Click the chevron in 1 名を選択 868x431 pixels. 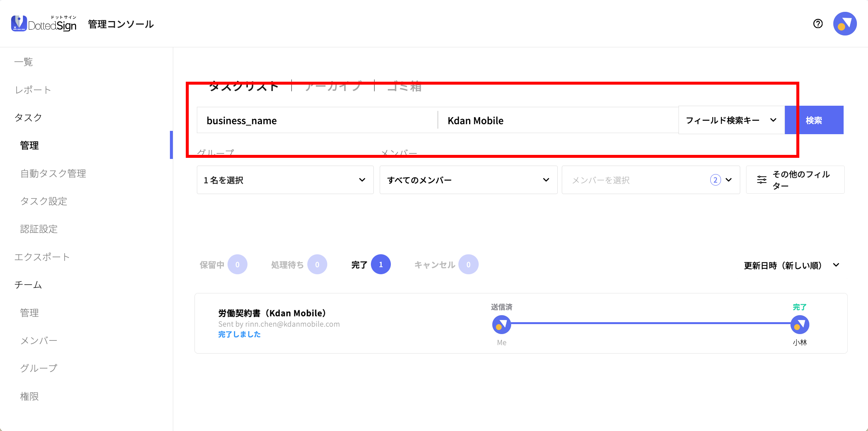(x=362, y=180)
